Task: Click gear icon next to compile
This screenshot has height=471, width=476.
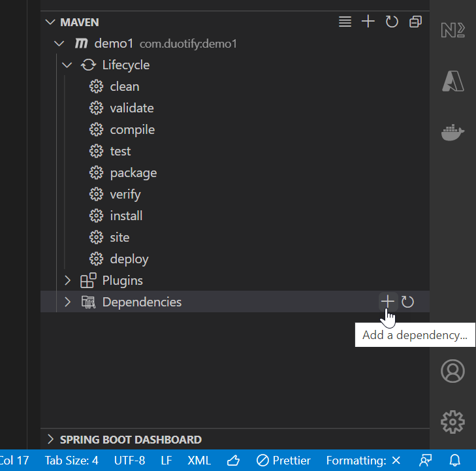Action: tap(96, 129)
